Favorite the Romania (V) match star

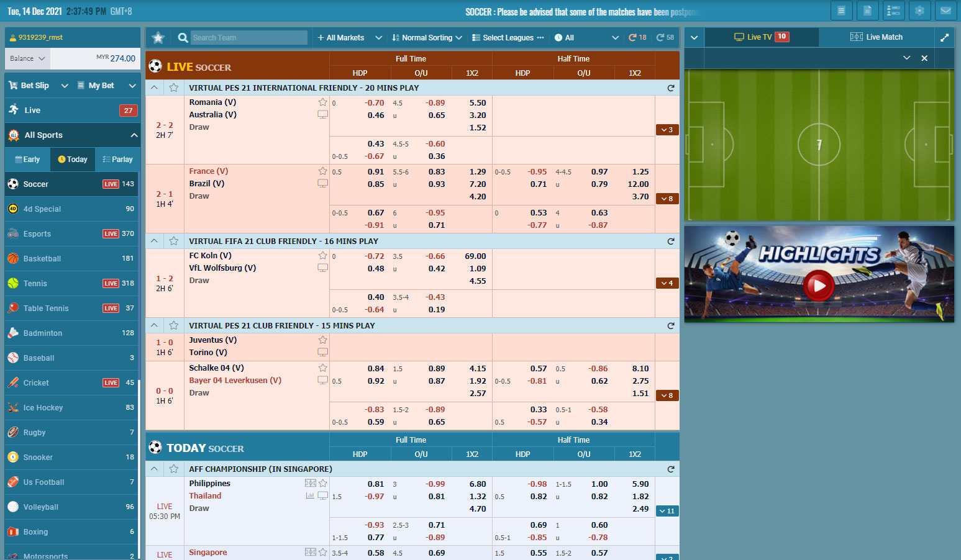(322, 102)
